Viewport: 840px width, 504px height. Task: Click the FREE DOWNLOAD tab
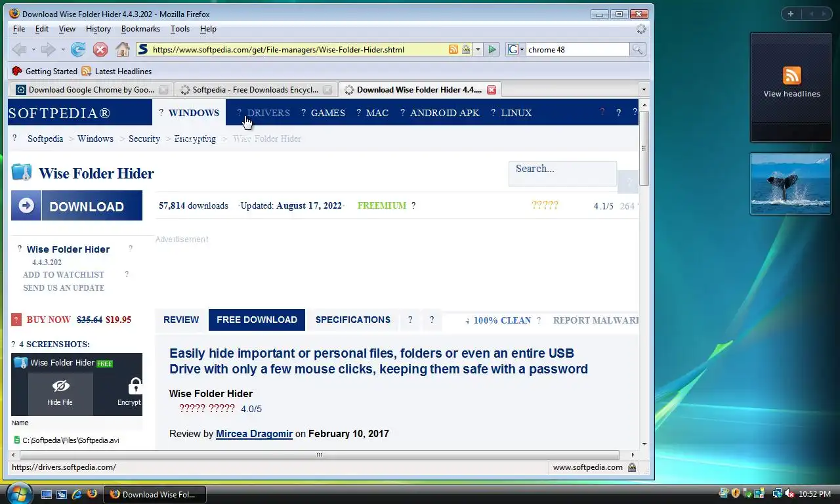(257, 320)
